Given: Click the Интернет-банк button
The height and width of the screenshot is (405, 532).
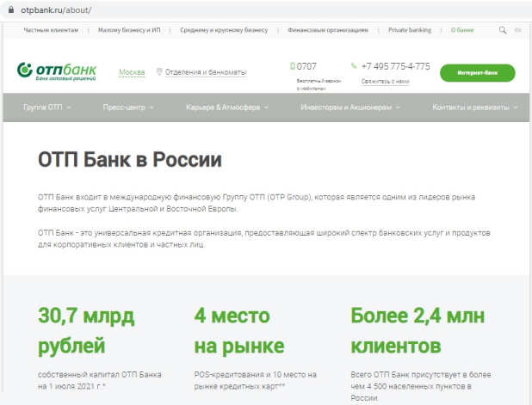Looking at the screenshot, I should (478, 73).
